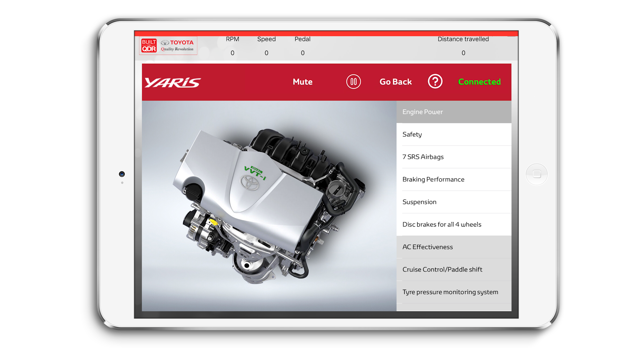Click the Toyota Quality Revolution logo
This screenshot has height=362, width=644.
[177, 45]
